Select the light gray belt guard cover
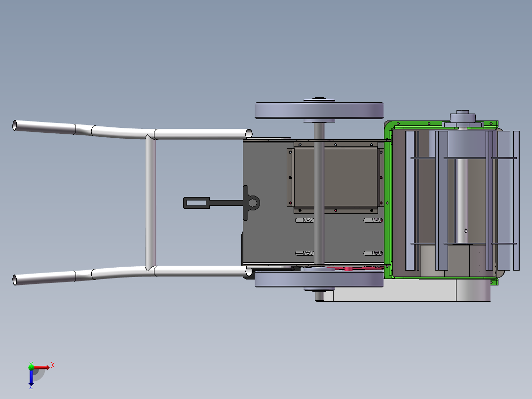This screenshot has height=399, width=532. click(x=403, y=290)
